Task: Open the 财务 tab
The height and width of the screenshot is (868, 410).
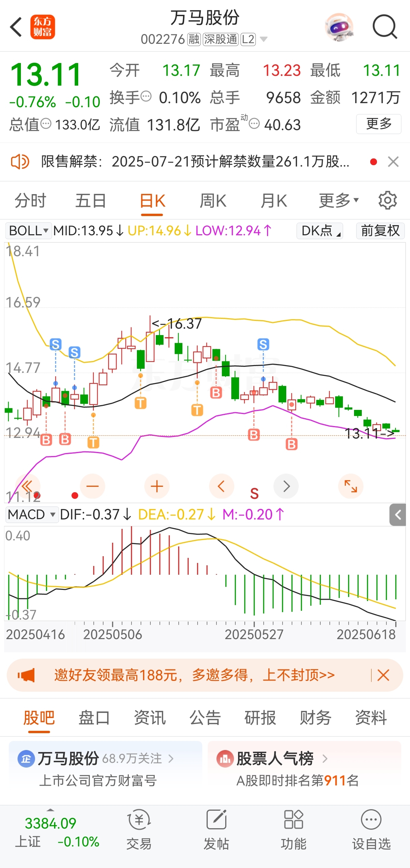Action: [316, 718]
